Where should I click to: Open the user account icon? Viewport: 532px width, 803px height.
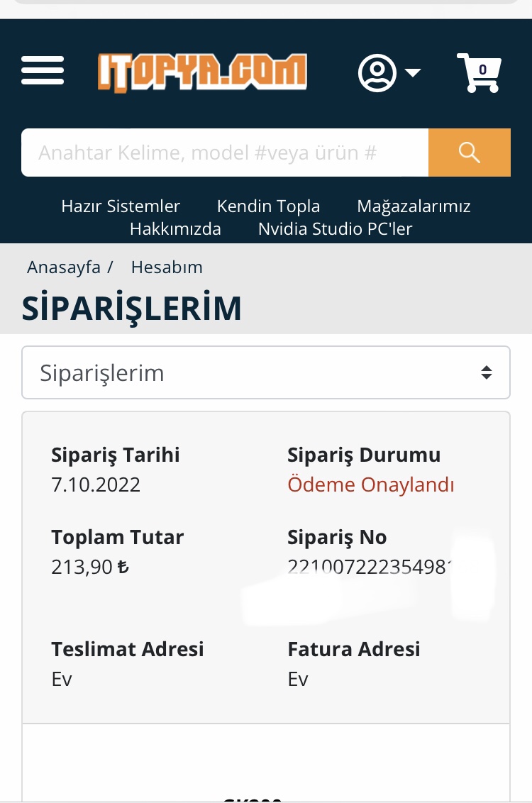pyautogui.click(x=377, y=72)
